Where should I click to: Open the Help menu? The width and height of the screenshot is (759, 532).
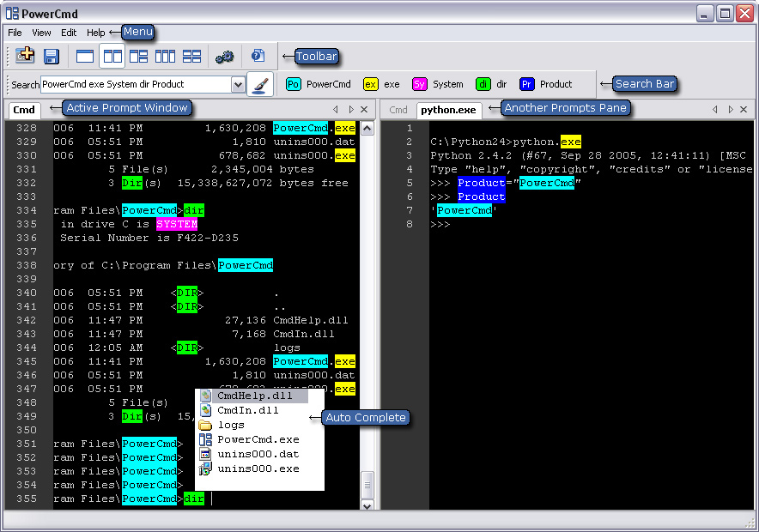(x=96, y=33)
